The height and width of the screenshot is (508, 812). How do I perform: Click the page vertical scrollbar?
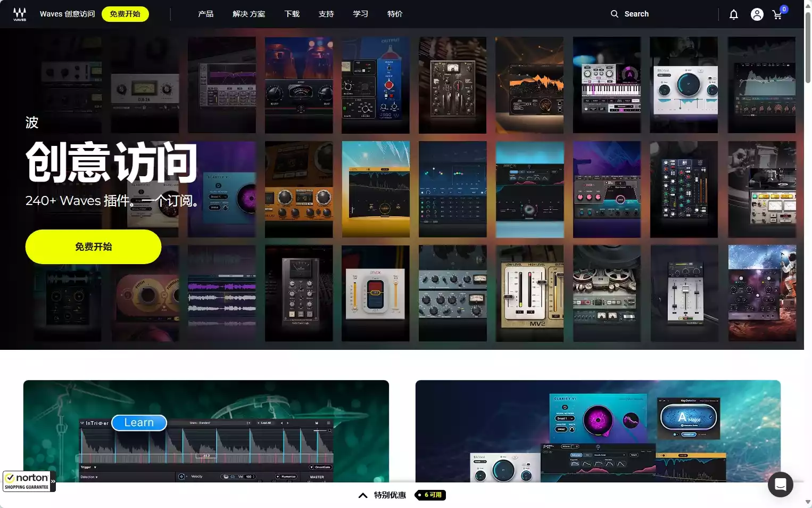(808, 48)
